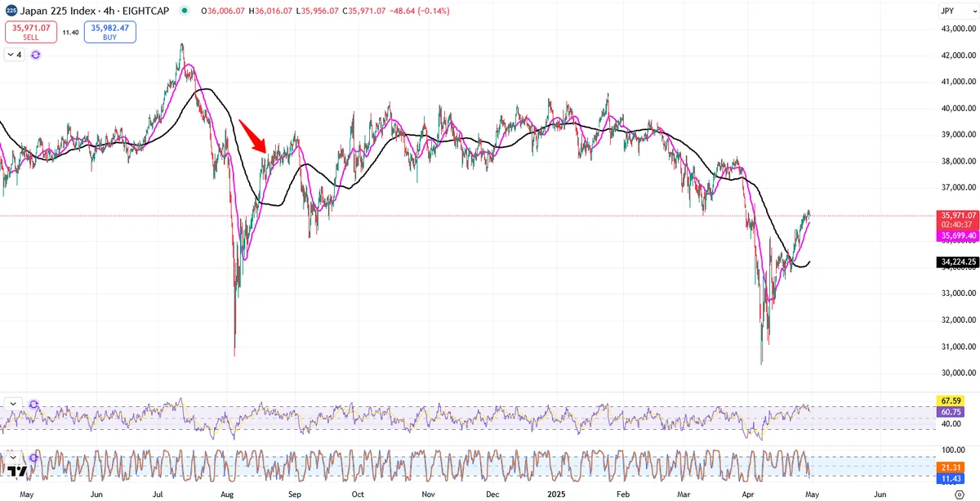Click the 225 symbol logo icon
Viewport: 980px width, 501px height.
pyautogui.click(x=11, y=11)
